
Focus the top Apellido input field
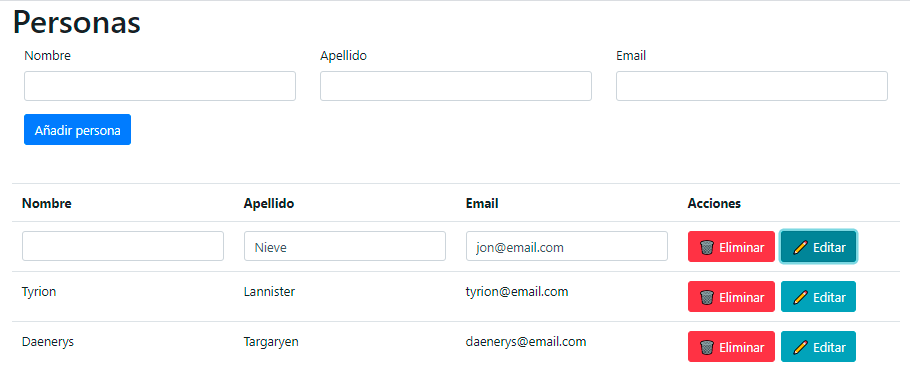tap(456, 86)
